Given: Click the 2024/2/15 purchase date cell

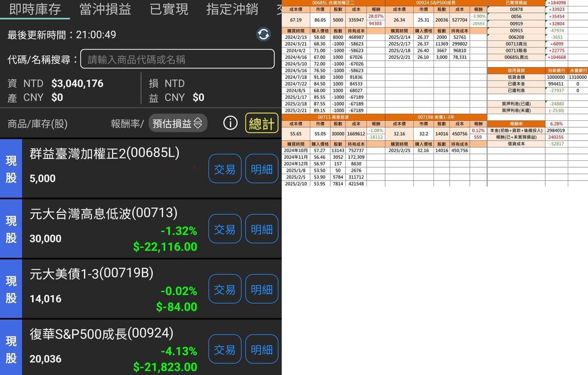Looking at the screenshot, I should (296, 37).
